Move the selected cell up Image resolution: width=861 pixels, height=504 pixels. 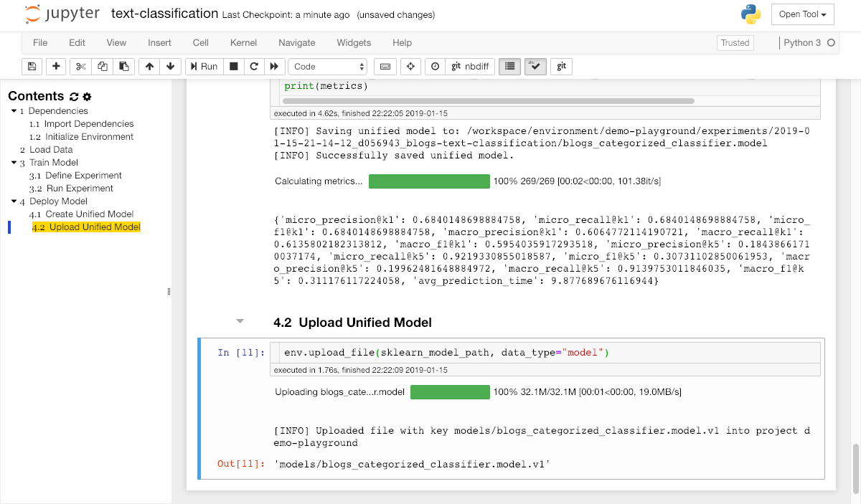pos(149,67)
